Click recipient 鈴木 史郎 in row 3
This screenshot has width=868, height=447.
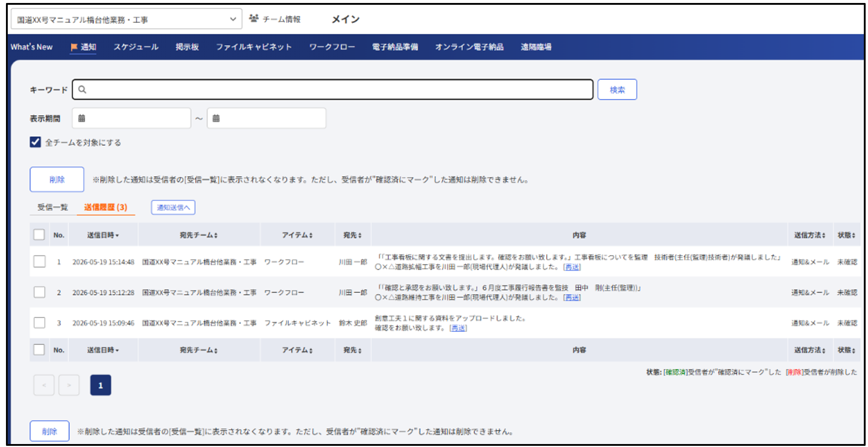point(352,323)
